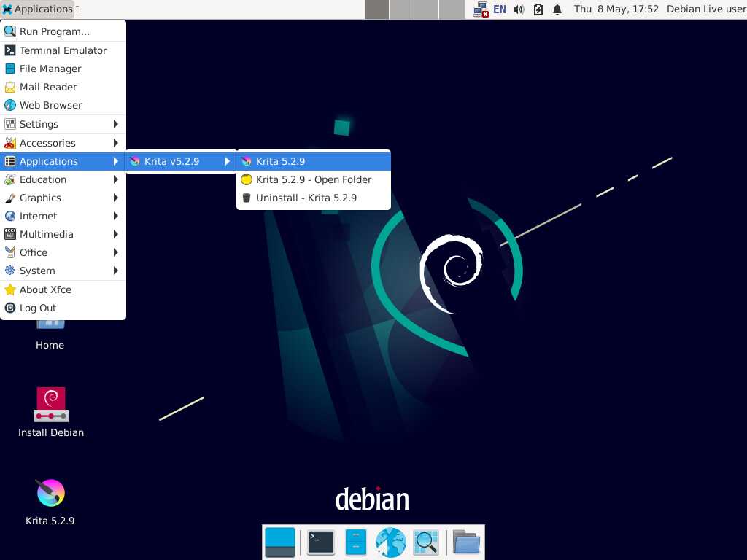The height and width of the screenshot is (560, 747).
Task: Open the Krita 5.2.9 desktop shortcut
Action: coord(50,502)
